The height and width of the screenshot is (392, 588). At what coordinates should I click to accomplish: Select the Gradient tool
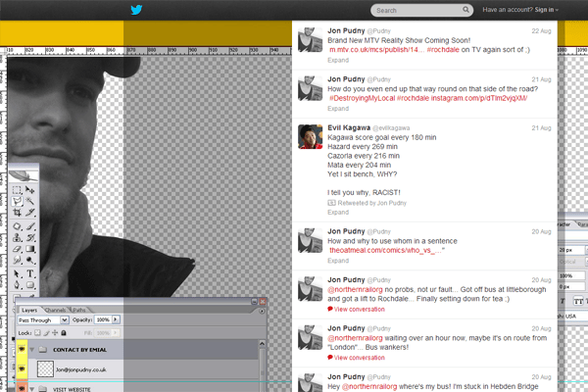click(x=30, y=249)
